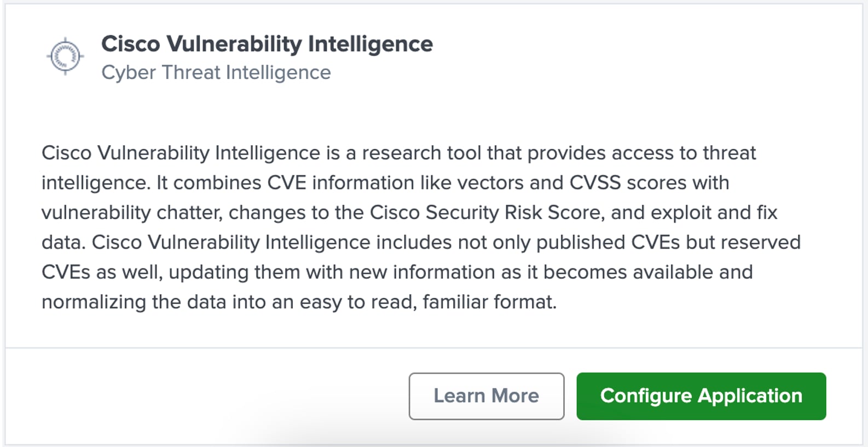868x447 pixels.
Task: Click the Cyber Threat Intelligence subtitle
Action: click(x=216, y=72)
